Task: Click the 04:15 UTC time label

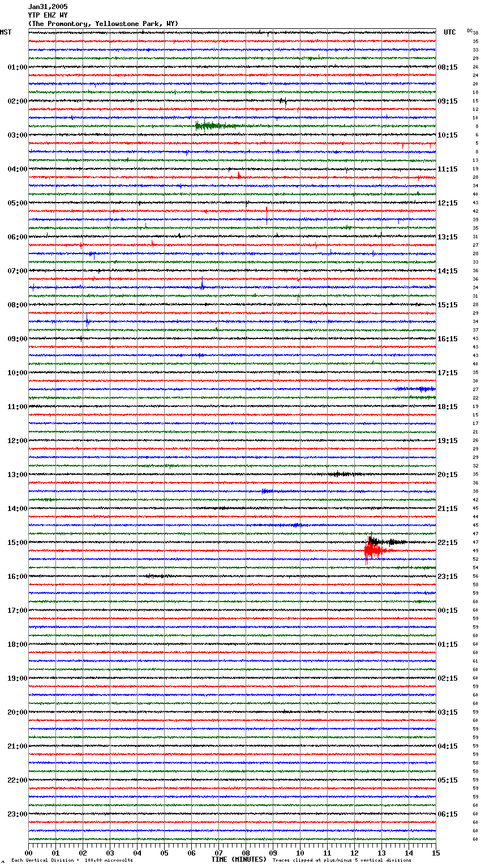Action: 448,746
